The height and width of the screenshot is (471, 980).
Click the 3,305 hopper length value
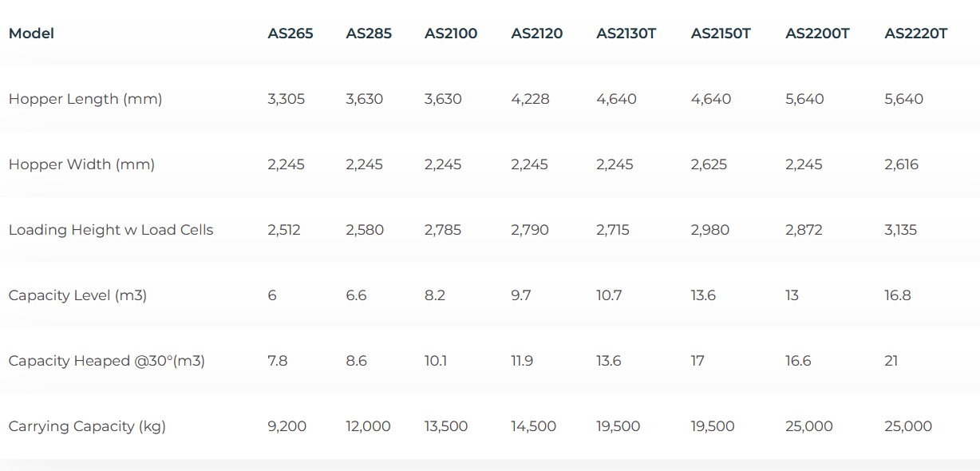click(286, 99)
